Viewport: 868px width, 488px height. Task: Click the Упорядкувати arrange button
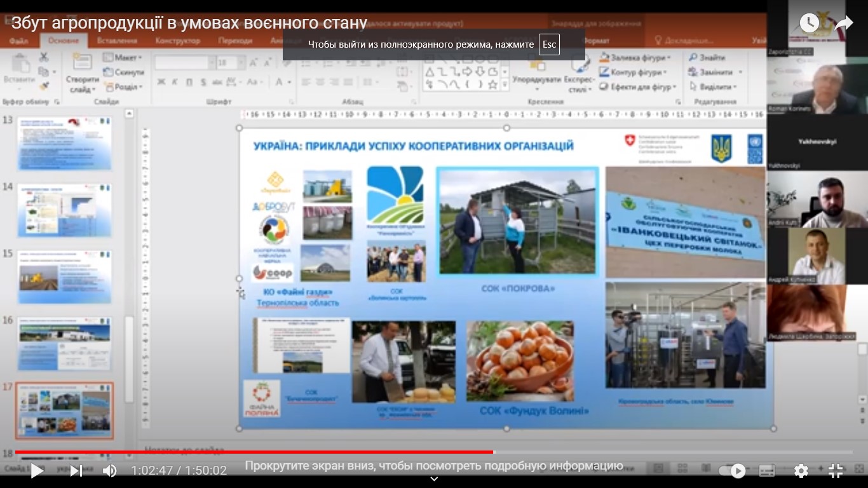coord(537,72)
